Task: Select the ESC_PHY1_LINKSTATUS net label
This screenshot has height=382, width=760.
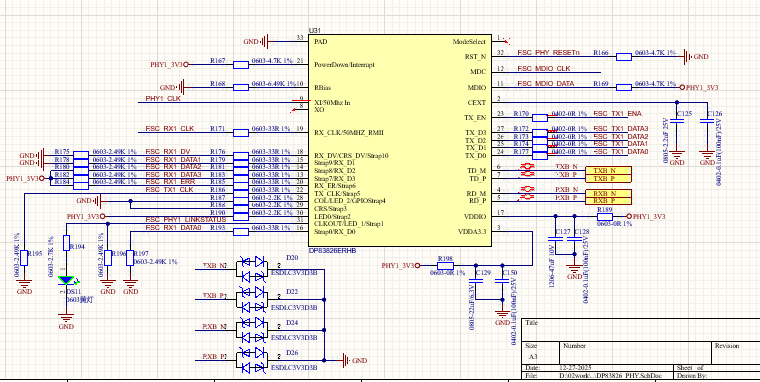Action: tap(186, 220)
